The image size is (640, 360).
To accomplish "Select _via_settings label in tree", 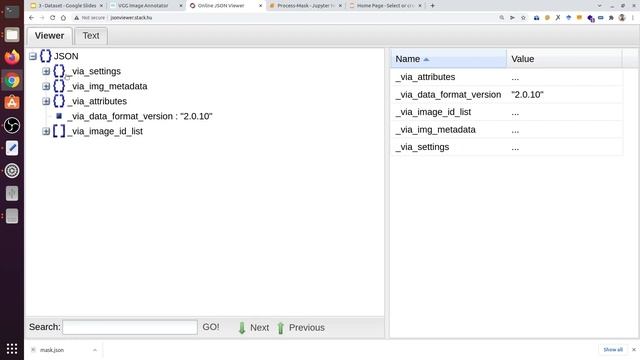I will coord(94,71).
